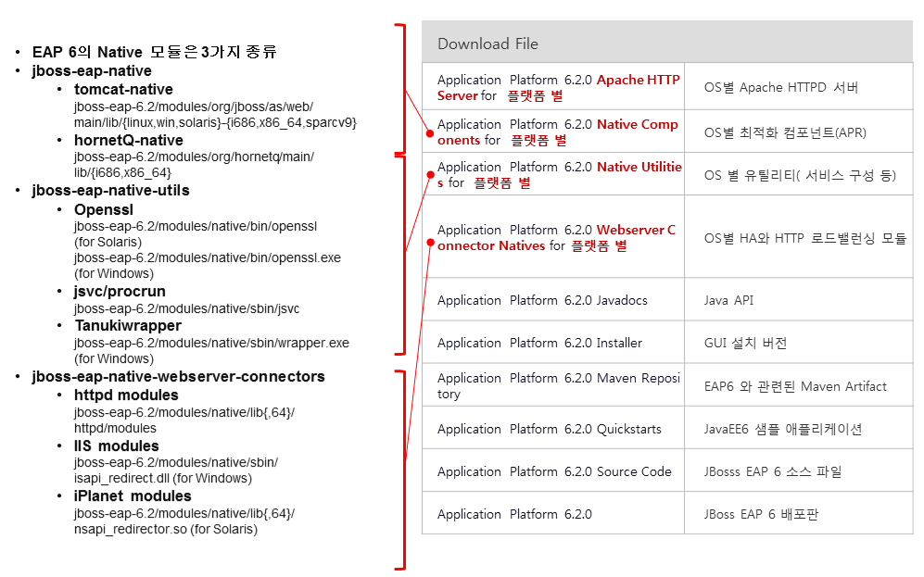Click the Source Code download entry
Viewport: 924px width, 577px height.
(x=554, y=471)
